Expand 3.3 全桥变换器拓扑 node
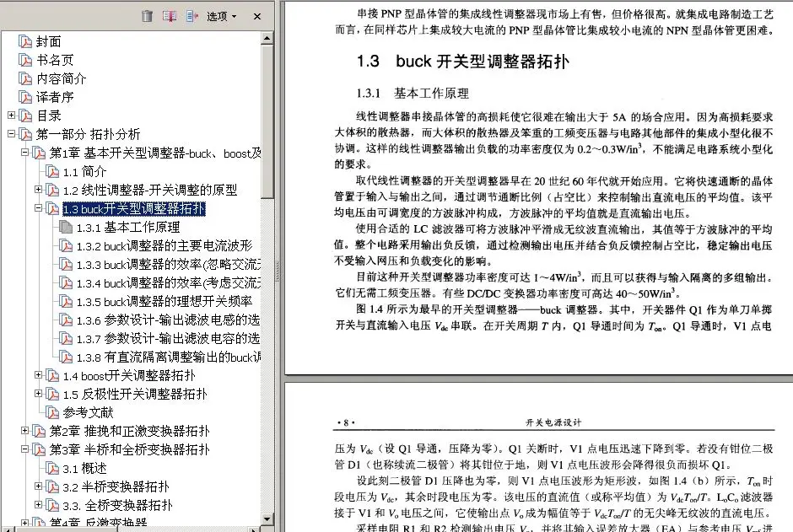The width and height of the screenshot is (793, 532). (x=39, y=504)
